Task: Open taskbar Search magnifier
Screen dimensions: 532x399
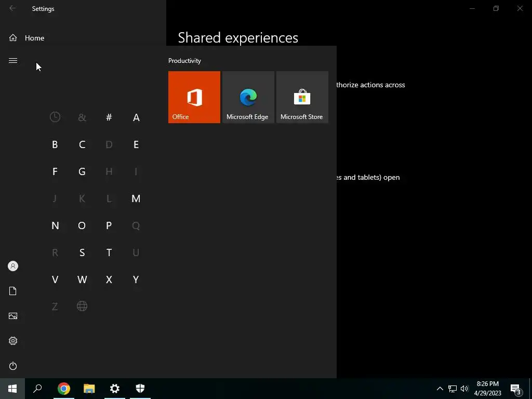Action: tap(37, 389)
